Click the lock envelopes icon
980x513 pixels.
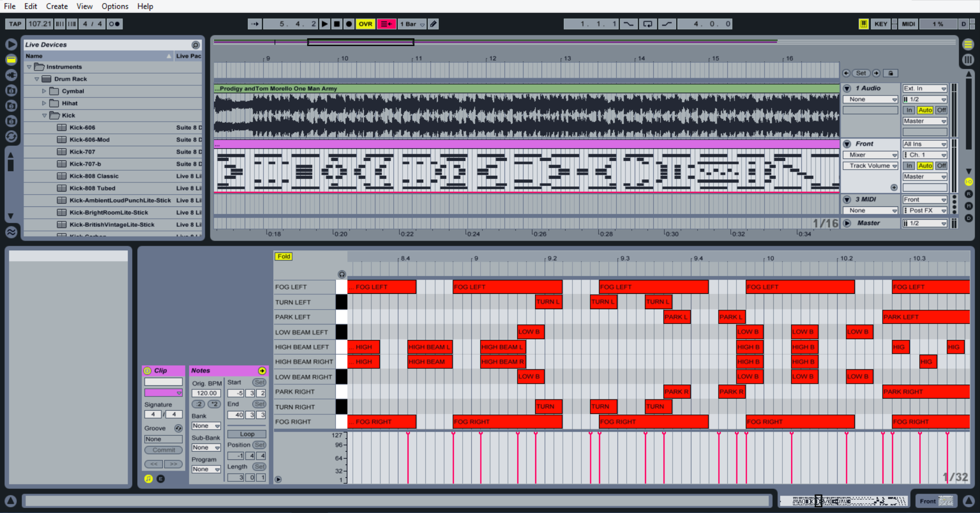(x=891, y=73)
